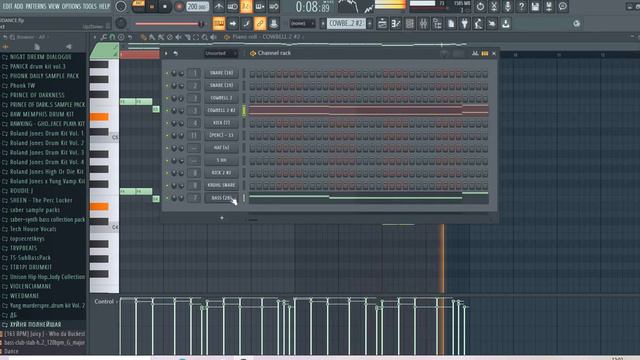
Task: Open the OPTIONS menu
Action: pos(71,6)
